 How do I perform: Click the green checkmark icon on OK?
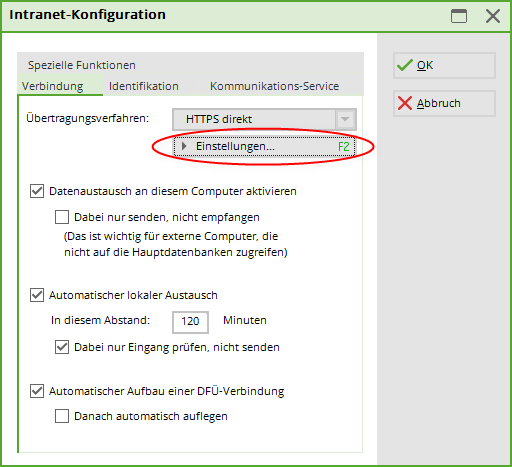tap(405, 65)
